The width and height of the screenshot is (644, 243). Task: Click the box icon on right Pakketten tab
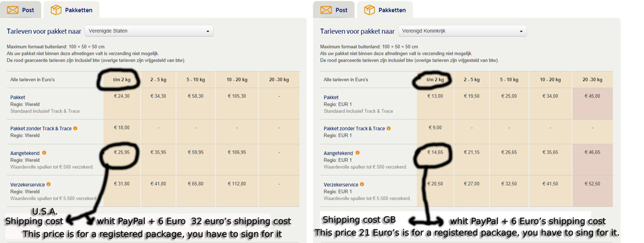pyautogui.click(x=369, y=10)
